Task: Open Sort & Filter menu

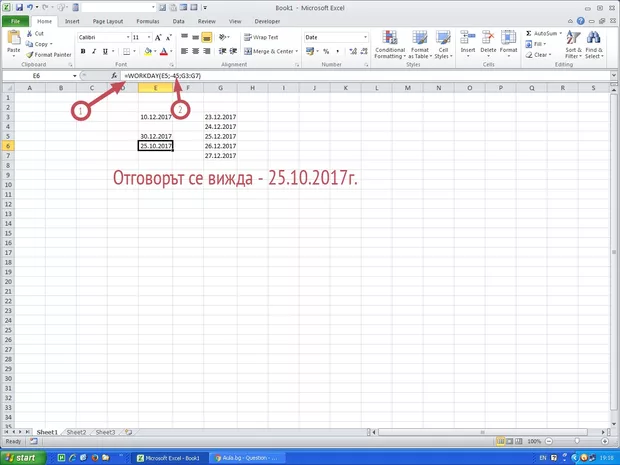Action: [573, 45]
